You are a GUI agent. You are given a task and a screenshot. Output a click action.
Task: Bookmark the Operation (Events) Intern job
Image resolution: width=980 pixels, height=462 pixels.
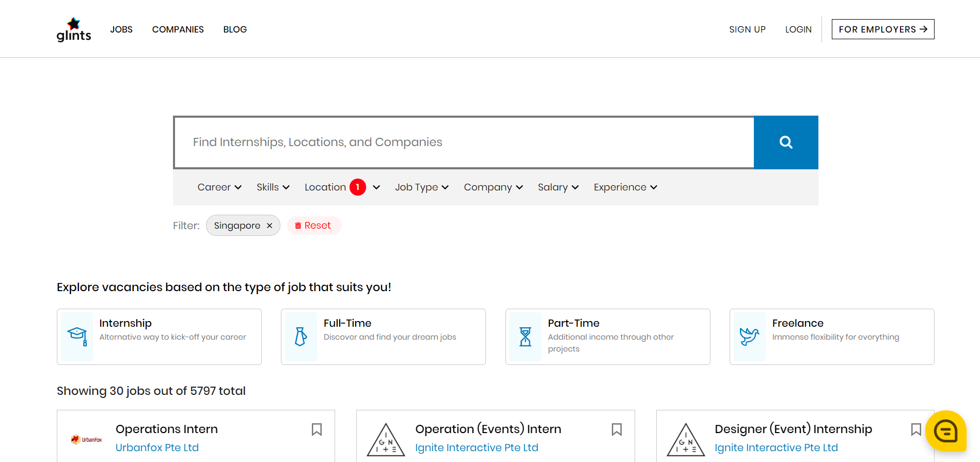(617, 429)
